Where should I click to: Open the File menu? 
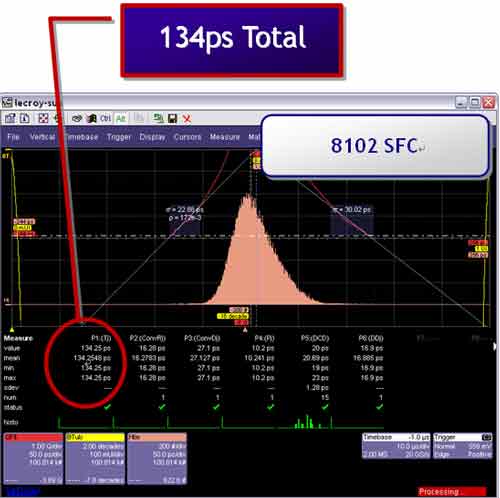click(x=13, y=137)
